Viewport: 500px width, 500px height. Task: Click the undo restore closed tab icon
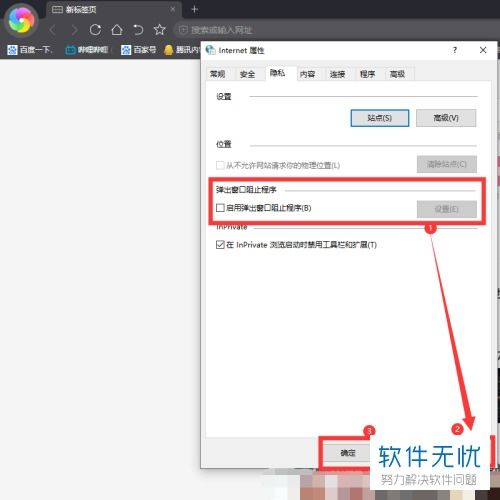click(x=138, y=30)
